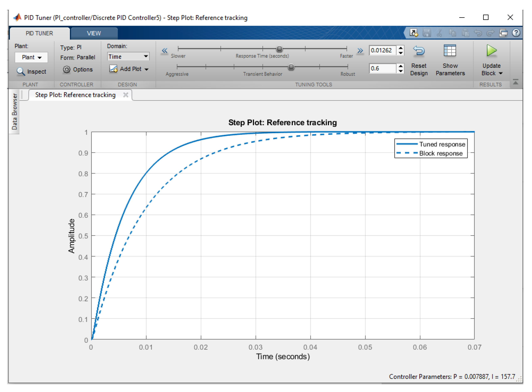This screenshot has height=392, width=532.
Task: Open the Data Browser side panel
Action: [x=14, y=111]
